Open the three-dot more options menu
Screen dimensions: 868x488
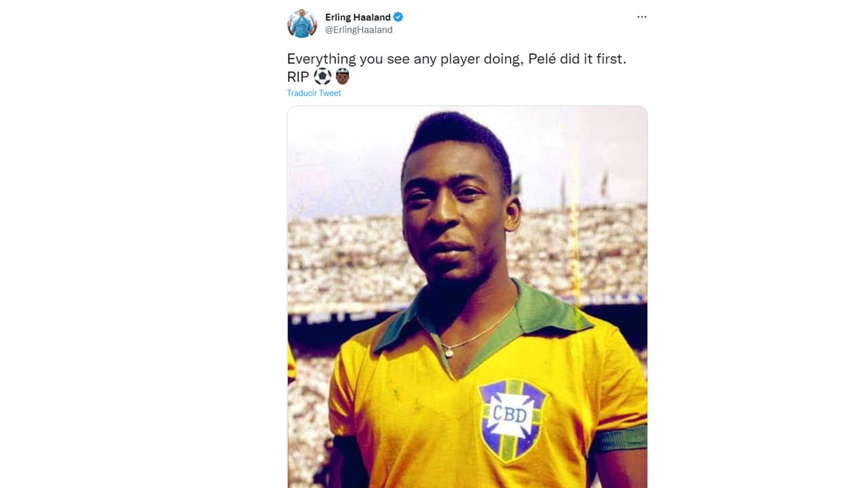click(642, 17)
